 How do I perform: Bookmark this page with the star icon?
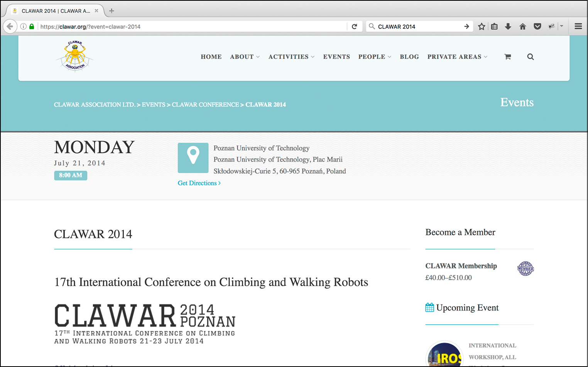482,27
